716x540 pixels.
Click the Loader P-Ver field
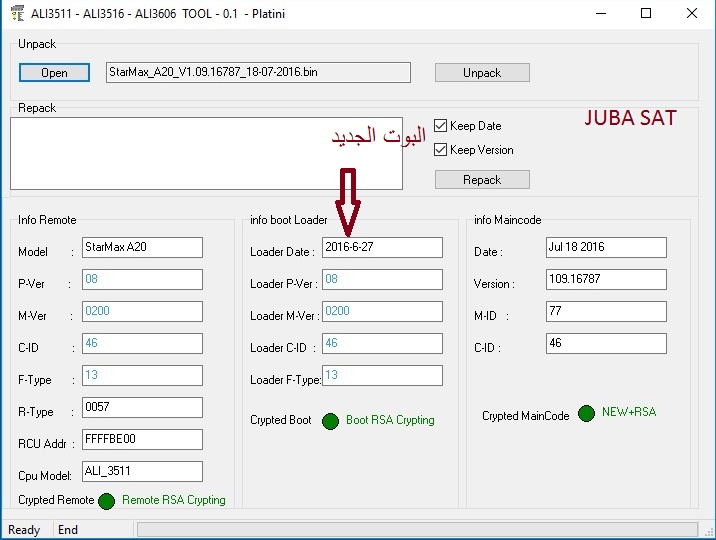pyautogui.click(x=382, y=279)
